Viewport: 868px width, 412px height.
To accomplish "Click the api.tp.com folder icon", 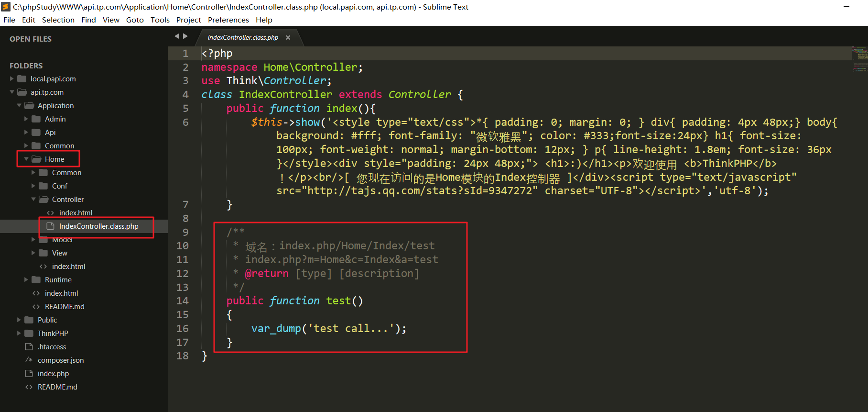I will point(22,92).
